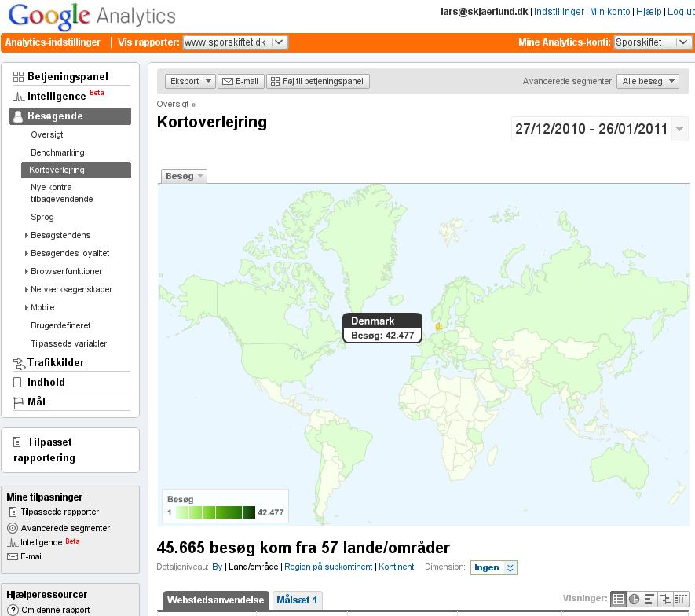Switch to table view icon
Image resolution: width=695 pixels, height=616 pixels.
pyautogui.click(x=618, y=599)
